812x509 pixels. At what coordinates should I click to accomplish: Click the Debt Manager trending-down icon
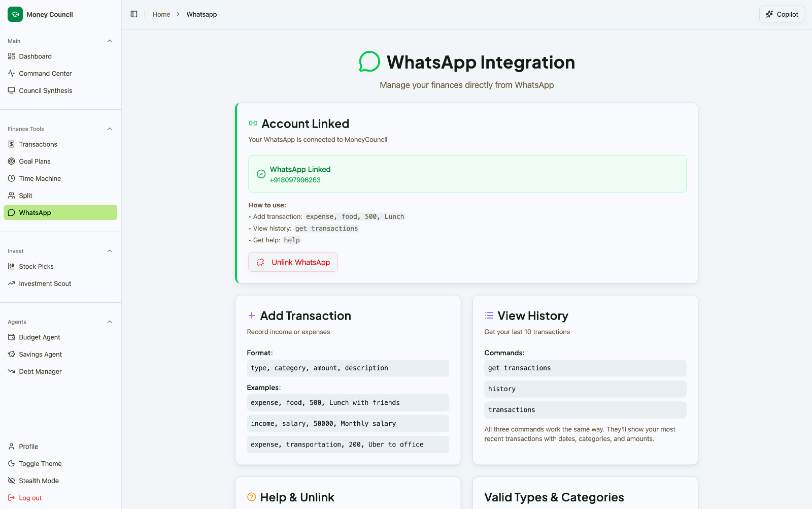(12, 371)
